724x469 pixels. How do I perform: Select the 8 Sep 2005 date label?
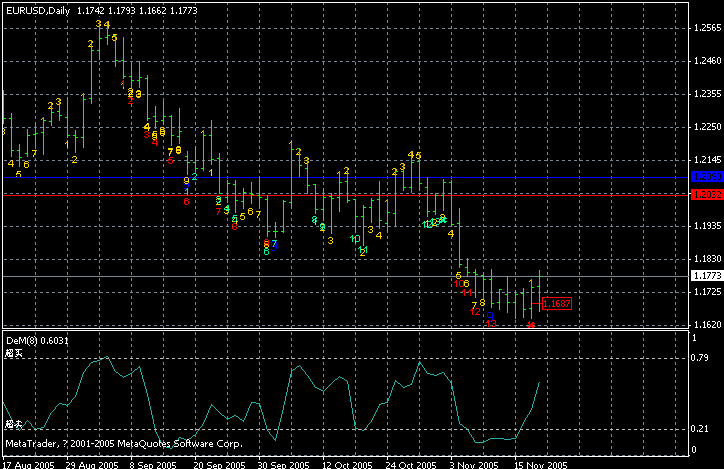(153, 464)
